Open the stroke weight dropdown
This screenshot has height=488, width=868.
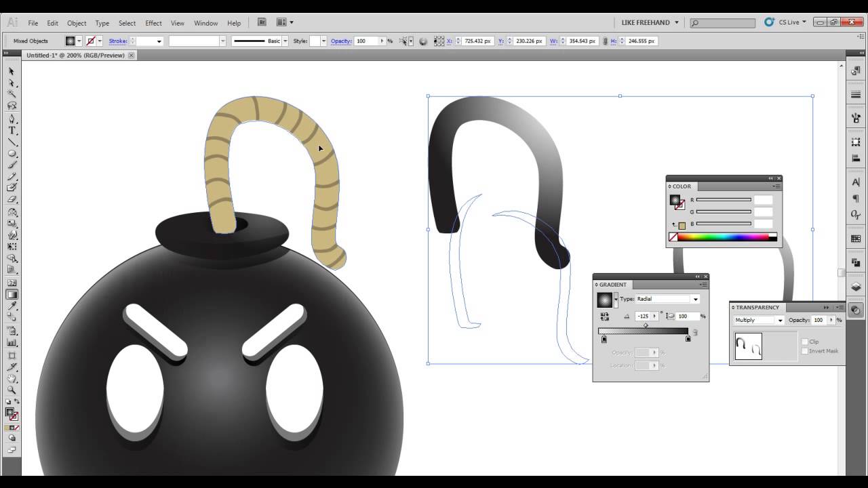click(159, 41)
